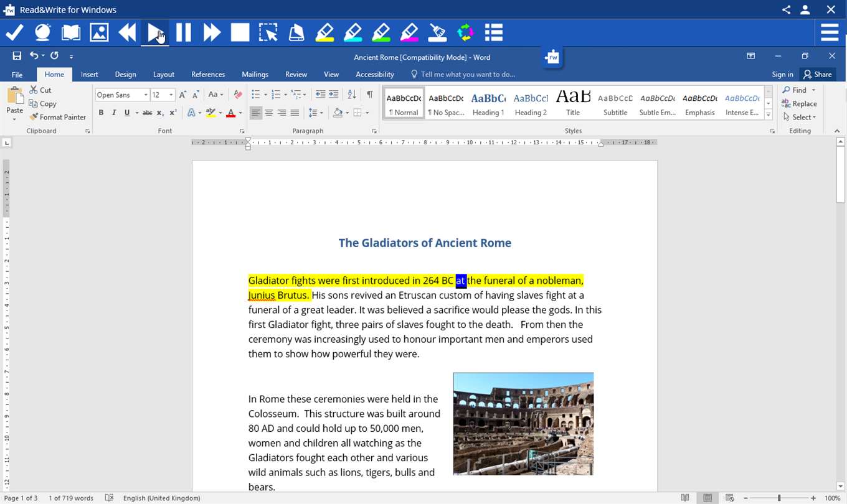Select the blue highlighter

pyautogui.click(x=353, y=32)
